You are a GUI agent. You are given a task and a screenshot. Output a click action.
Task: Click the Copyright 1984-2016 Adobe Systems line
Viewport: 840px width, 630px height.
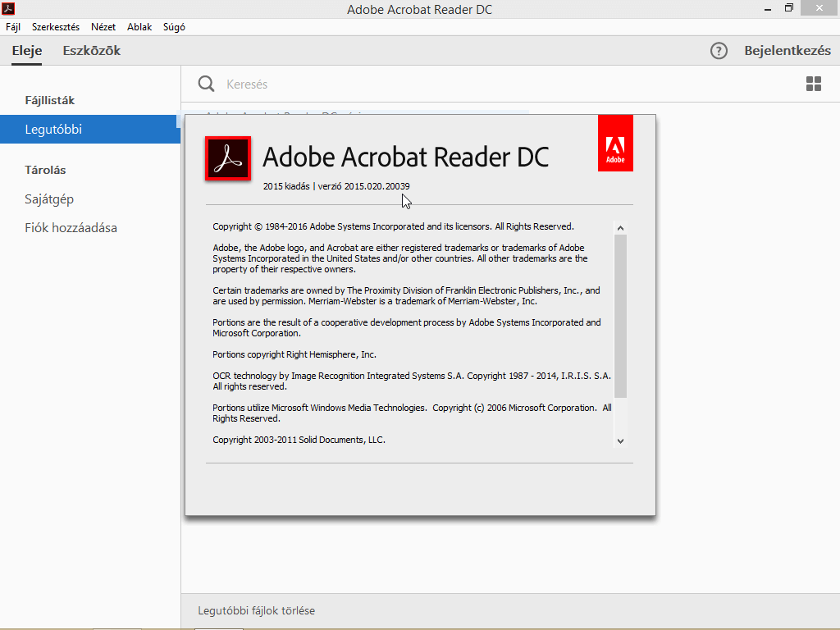tap(393, 226)
